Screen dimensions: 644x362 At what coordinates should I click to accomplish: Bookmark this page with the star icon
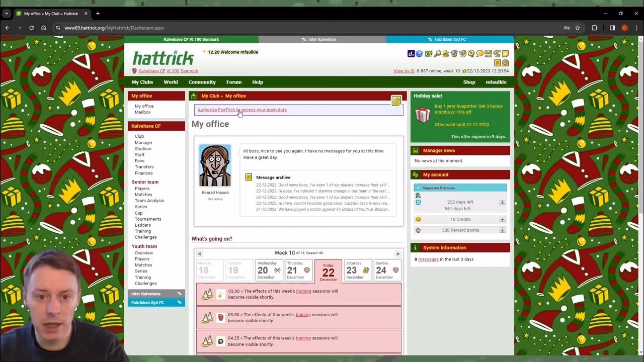tap(578, 28)
